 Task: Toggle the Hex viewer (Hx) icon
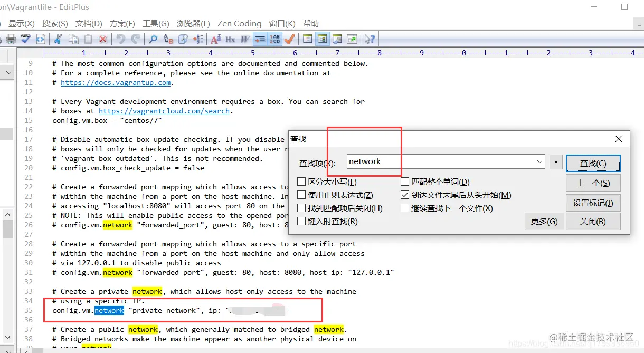point(230,39)
